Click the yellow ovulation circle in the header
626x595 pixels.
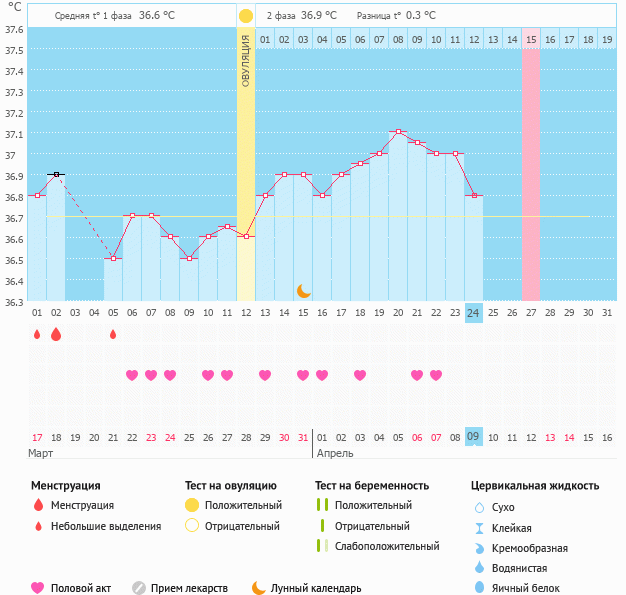[246, 16]
